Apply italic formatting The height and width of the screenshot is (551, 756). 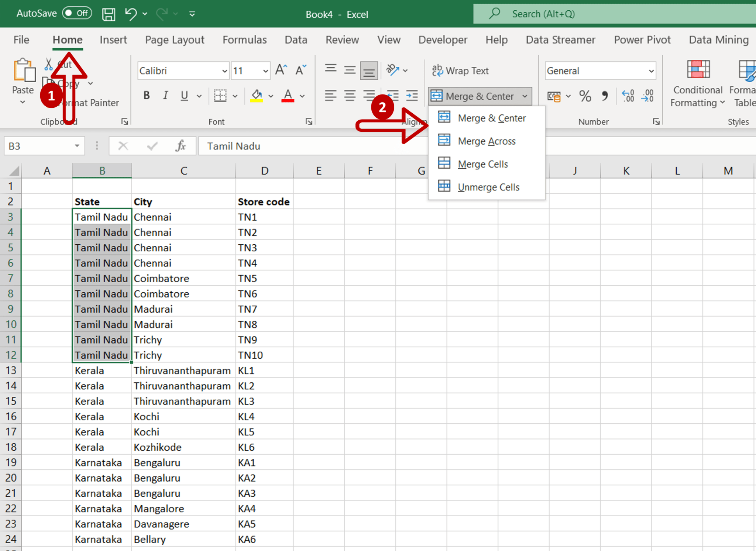pyautogui.click(x=165, y=96)
